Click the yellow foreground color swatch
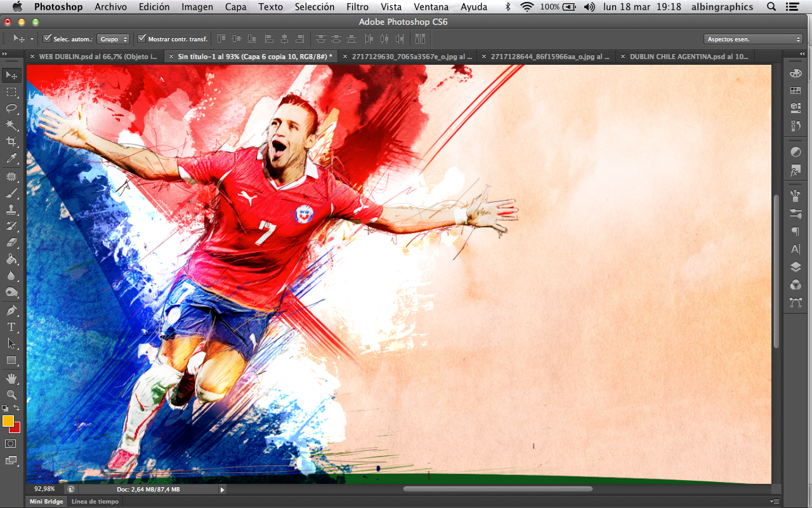The image size is (812, 508). [8, 421]
